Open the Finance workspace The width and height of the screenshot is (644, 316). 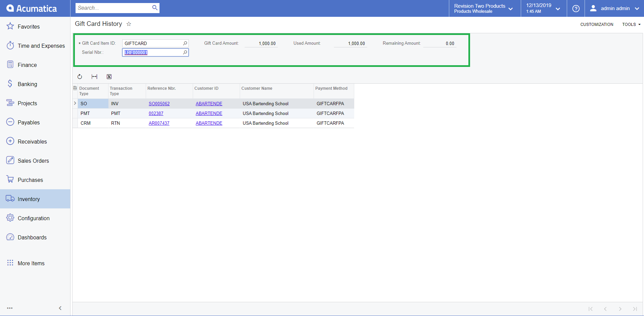(x=35, y=65)
